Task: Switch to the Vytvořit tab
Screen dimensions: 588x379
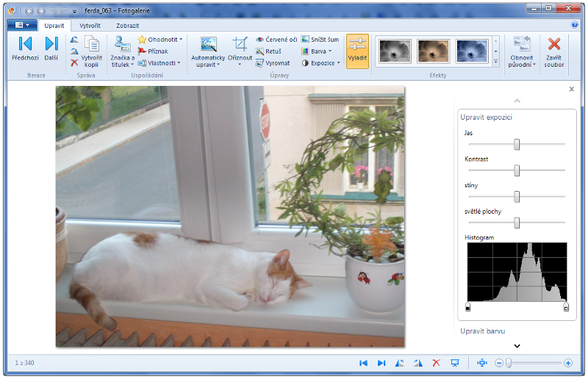Action: tap(90, 25)
